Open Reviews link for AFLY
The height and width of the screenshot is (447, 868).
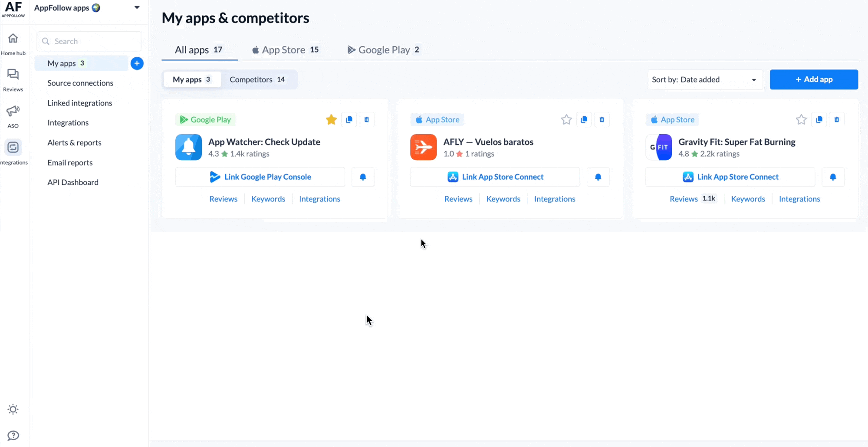pos(458,199)
